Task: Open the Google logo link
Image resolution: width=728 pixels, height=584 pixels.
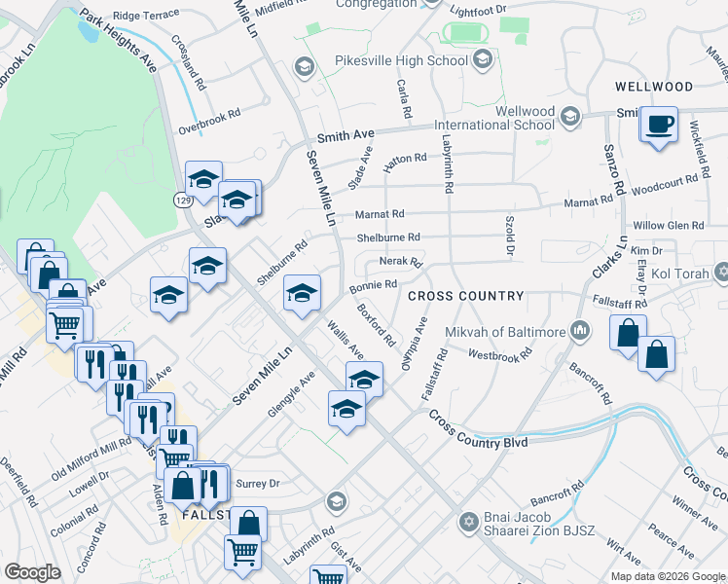Action: pos(32,572)
